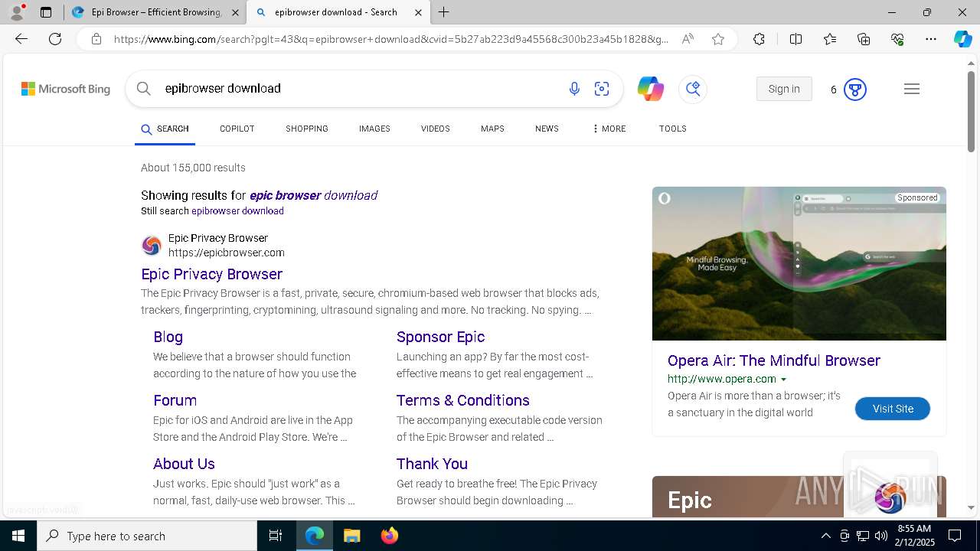Open the Collections icon
Viewport: 980px width, 551px height.
pyautogui.click(x=864, y=39)
